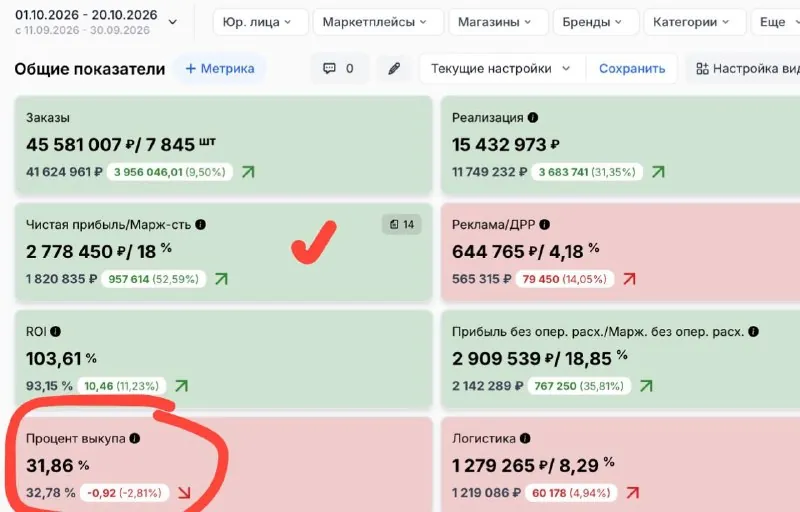Click the Общие показатели heading
The height and width of the screenshot is (512, 800).
point(90,69)
